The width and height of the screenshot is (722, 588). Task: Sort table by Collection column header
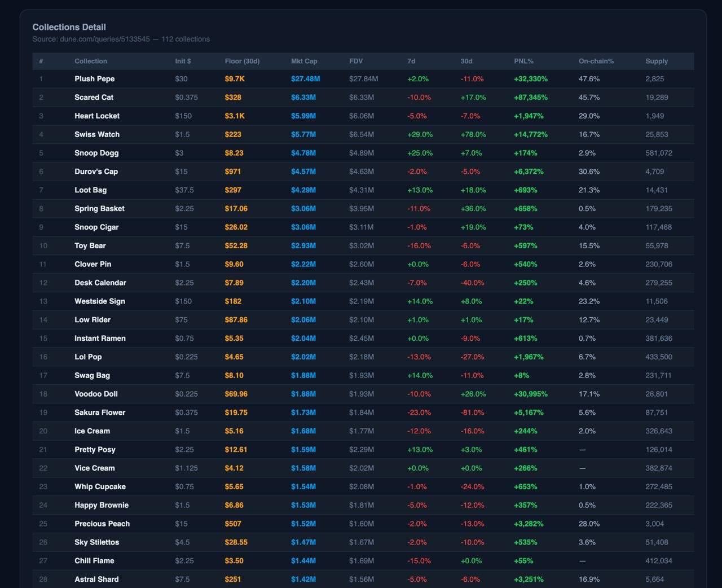91,61
